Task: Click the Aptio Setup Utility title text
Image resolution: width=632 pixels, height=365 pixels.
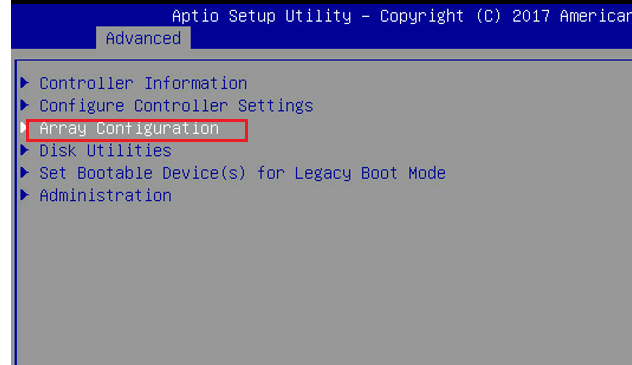Action: 262,17
